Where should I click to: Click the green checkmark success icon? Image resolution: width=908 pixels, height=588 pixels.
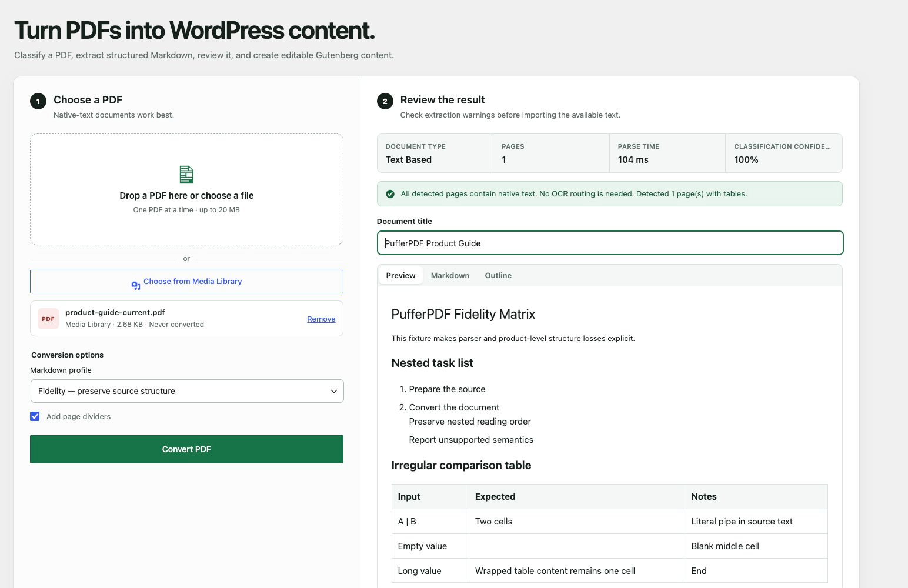[x=390, y=194]
